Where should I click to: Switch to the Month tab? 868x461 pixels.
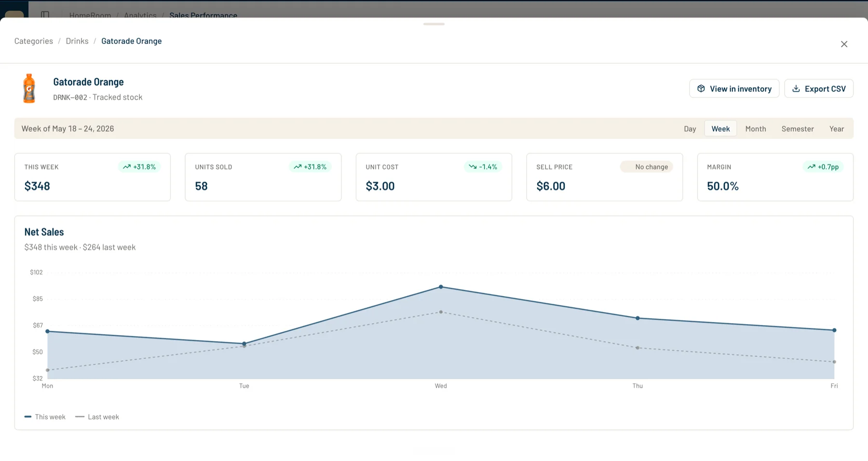756,129
